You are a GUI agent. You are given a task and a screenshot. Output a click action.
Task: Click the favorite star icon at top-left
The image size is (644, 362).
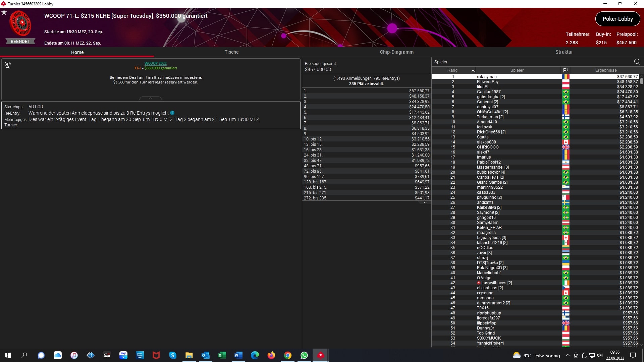pos(4,12)
